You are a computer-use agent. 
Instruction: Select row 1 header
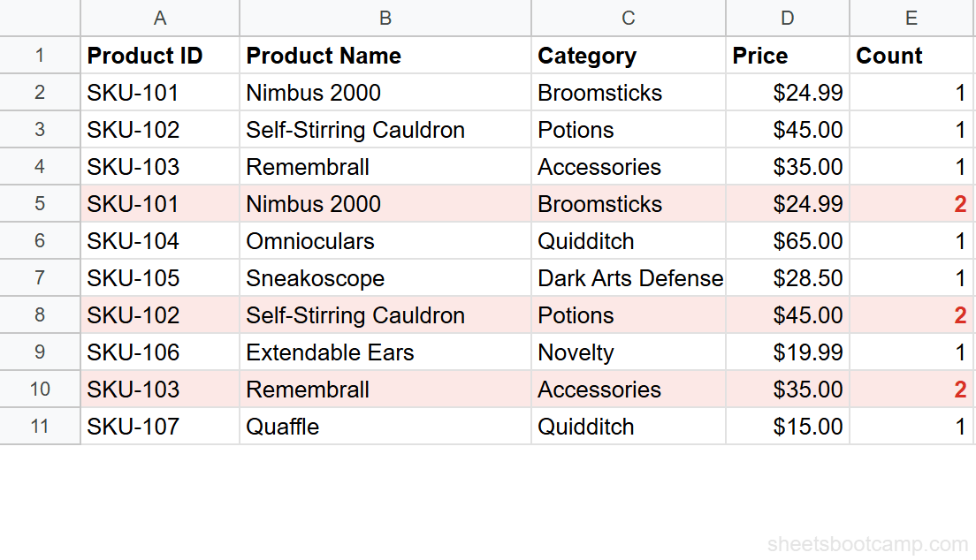(40, 55)
